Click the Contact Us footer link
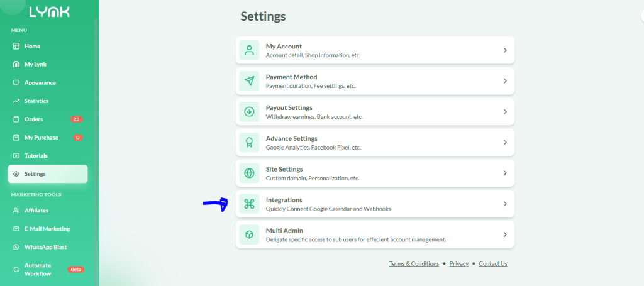 point(492,264)
